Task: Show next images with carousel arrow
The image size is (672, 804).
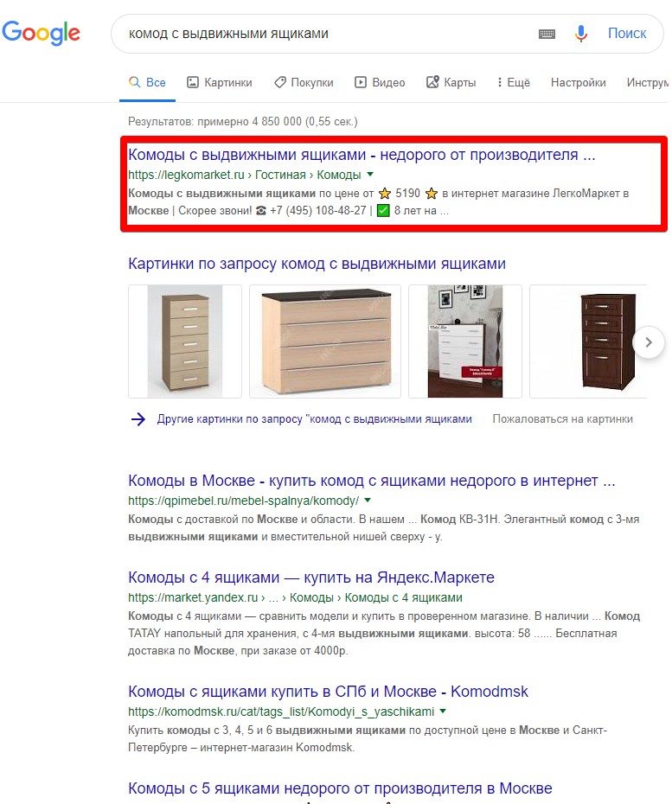Action: (x=649, y=342)
